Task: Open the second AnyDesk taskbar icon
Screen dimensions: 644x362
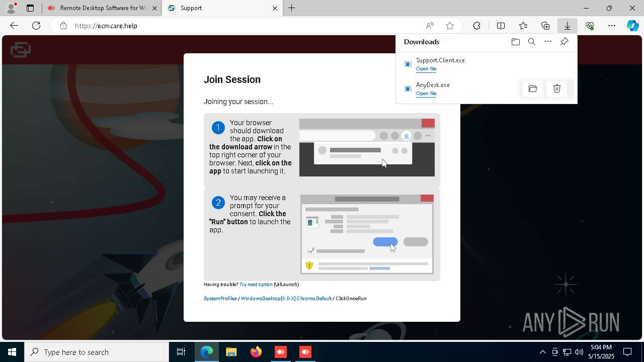Action: point(305,352)
